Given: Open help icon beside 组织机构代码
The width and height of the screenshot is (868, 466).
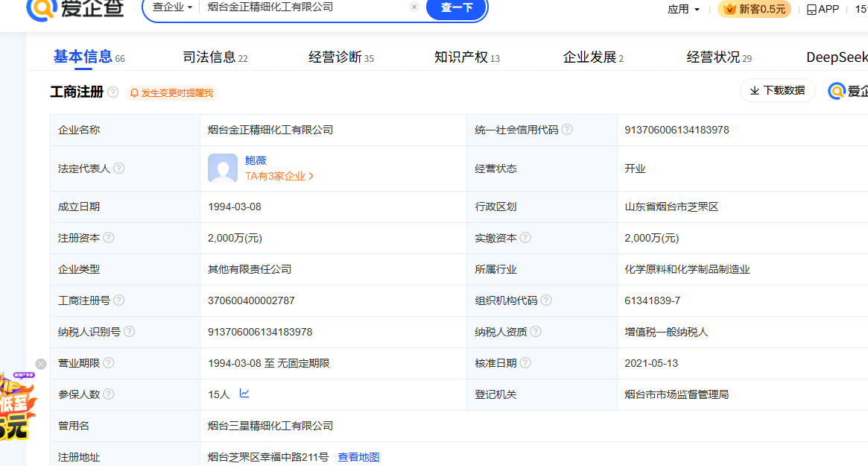Looking at the screenshot, I should [546, 300].
